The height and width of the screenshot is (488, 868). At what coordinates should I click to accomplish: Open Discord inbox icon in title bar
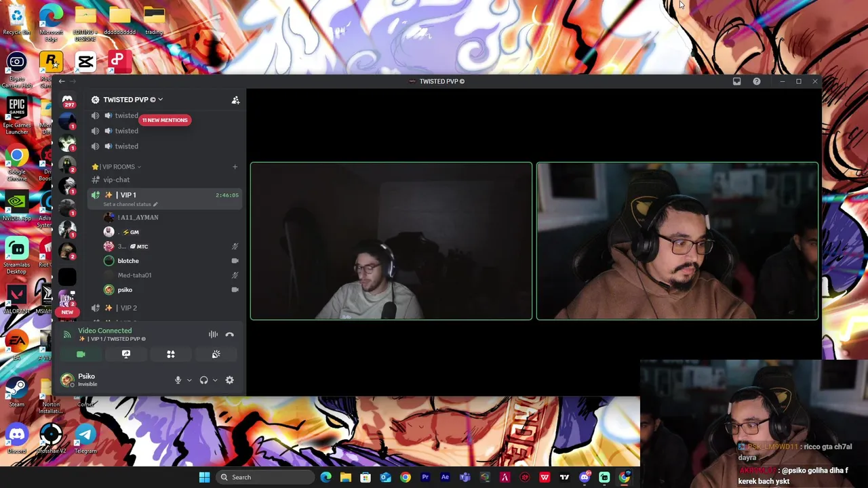[x=737, y=81]
